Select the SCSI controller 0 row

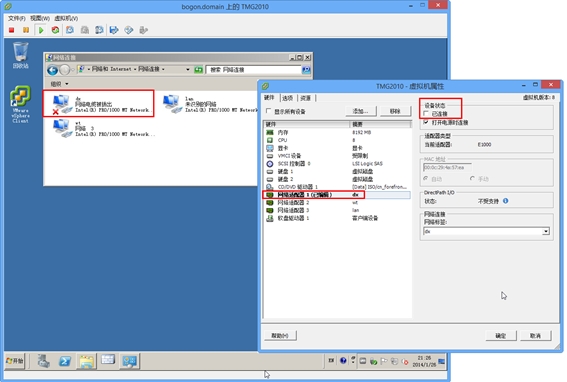coord(337,164)
